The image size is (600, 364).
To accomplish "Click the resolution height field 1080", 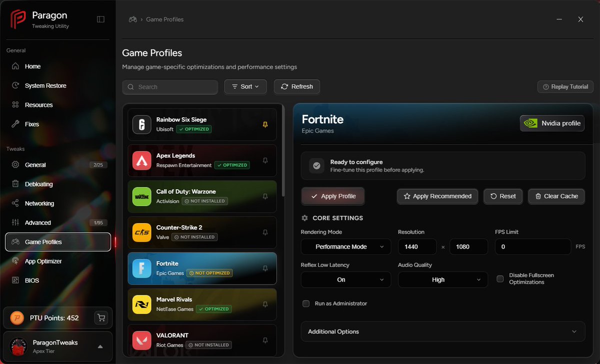I will pyautogui.click(x=468, y=247).
